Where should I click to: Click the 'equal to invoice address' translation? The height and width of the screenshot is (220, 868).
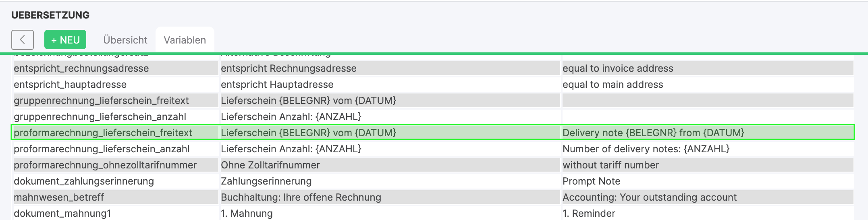click(618, 68)
